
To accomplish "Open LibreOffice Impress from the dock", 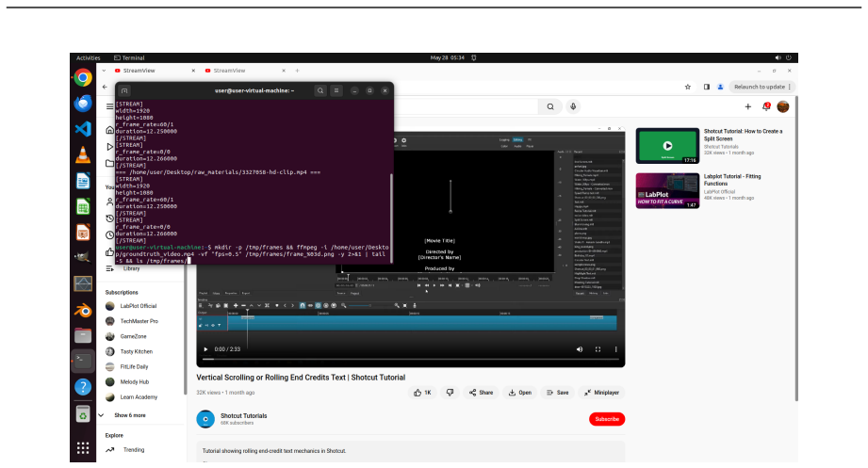I will [x=83, y=233].
